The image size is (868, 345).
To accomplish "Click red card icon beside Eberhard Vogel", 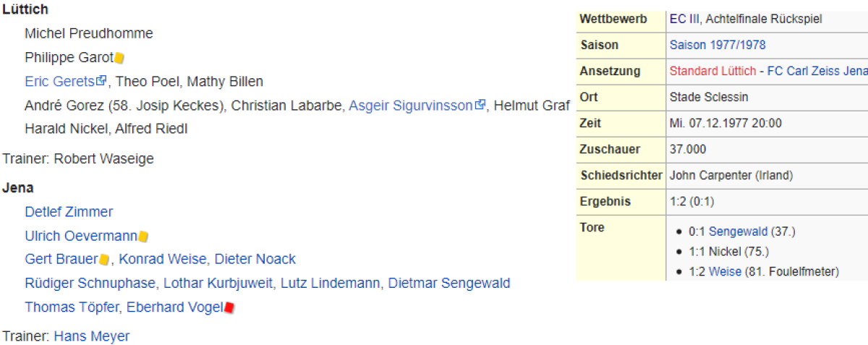I will point(229,307).
